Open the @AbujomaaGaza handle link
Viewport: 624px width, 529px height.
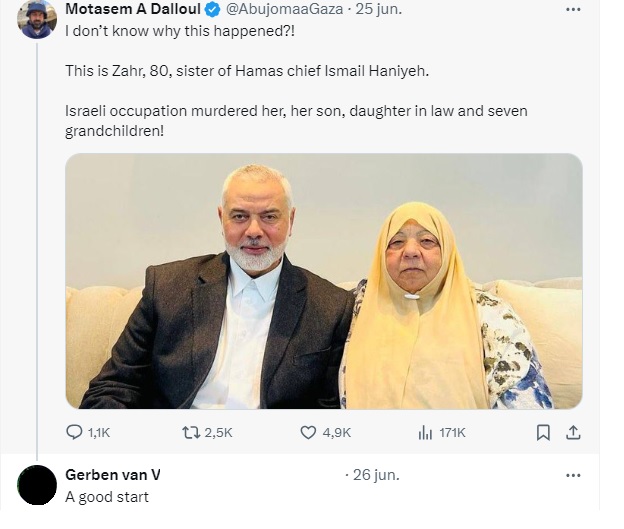click(285, 9)
